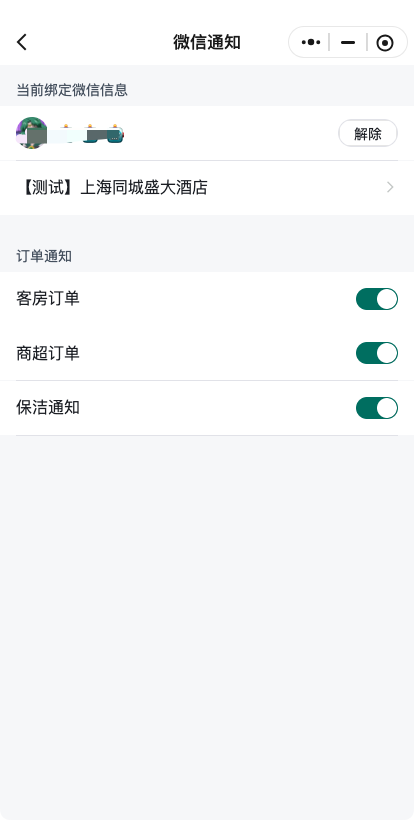Viewport: 414px width, 820px height.
Task: Click the 当前绑定微信信息 section header
Action: tap(72, 90)
